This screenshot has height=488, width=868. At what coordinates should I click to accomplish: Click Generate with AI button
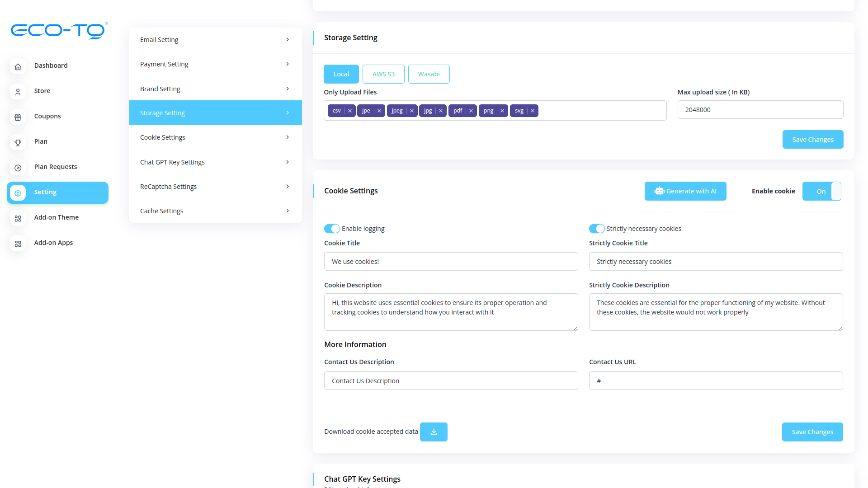(x=685, y=191)
